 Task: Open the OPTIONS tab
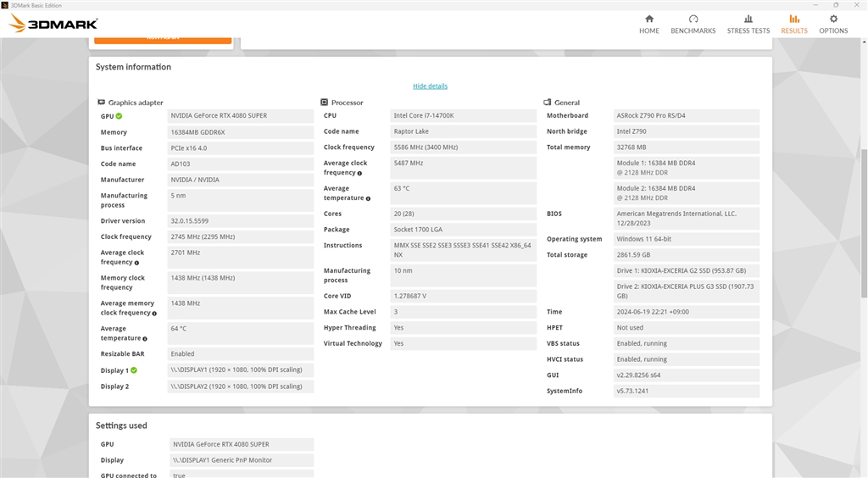(833, 25)
